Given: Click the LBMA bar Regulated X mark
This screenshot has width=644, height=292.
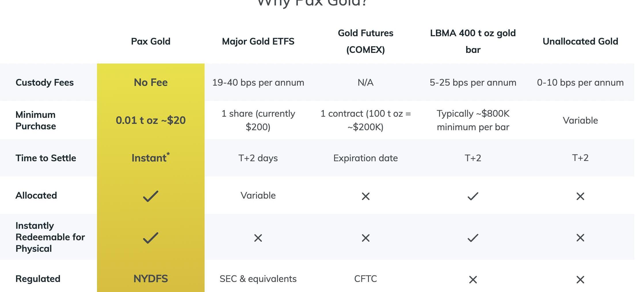Looking at the screenshot, I should tap(473, 280).
